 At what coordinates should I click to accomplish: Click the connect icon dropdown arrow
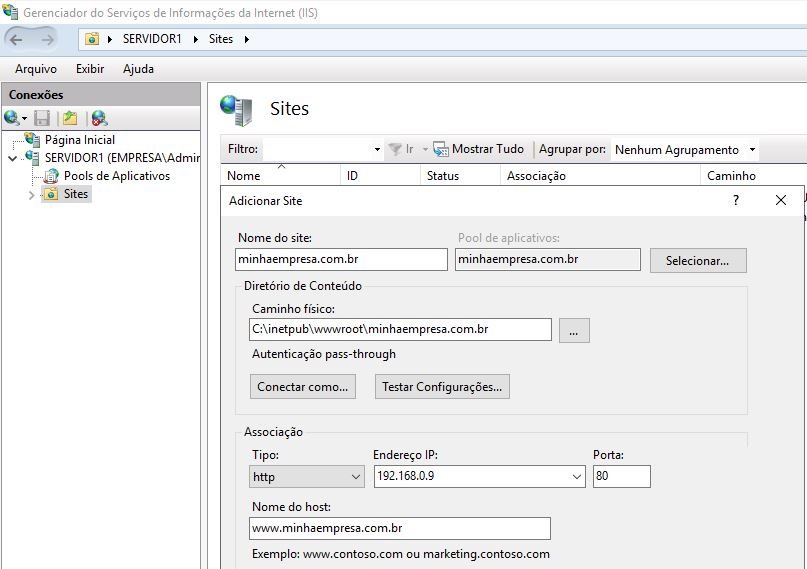pos(24,119)
